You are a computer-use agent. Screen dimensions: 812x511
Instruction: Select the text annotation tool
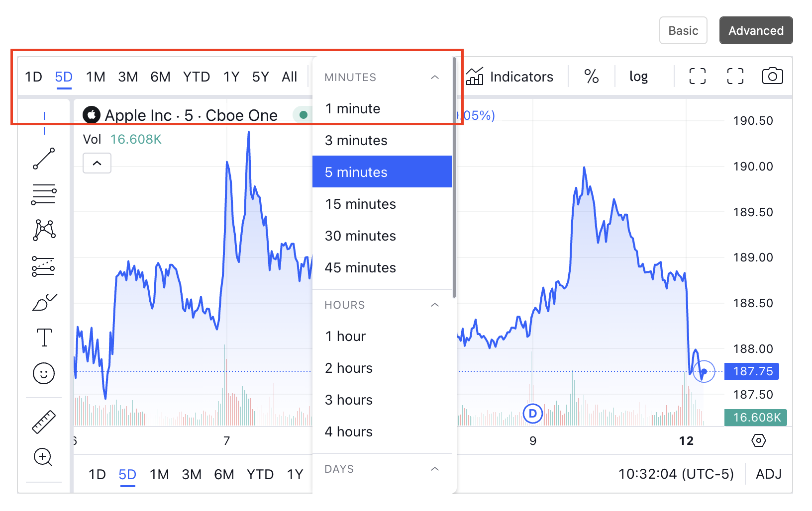pyautogui.click(x=44, y=338)
